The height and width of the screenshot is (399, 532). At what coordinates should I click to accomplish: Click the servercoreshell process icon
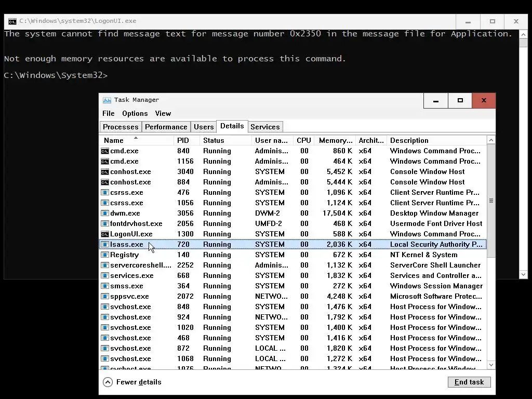pos(105,265)
